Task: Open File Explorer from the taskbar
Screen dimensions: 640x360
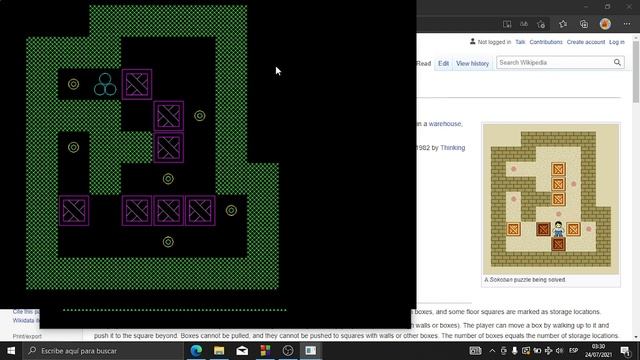Action: 219,351
